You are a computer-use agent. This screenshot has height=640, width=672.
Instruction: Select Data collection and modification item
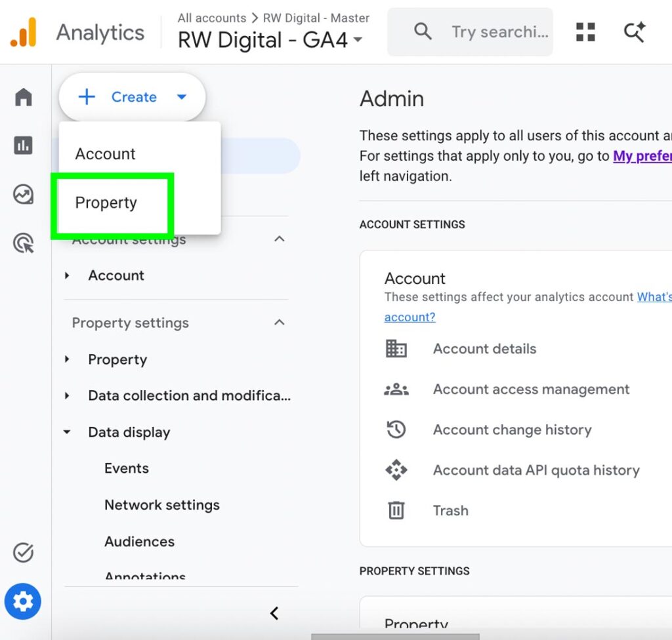tap(190, 395)
